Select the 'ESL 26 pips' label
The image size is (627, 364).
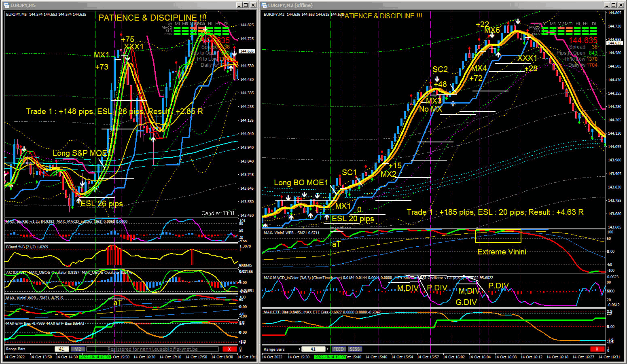coord(102,204)
